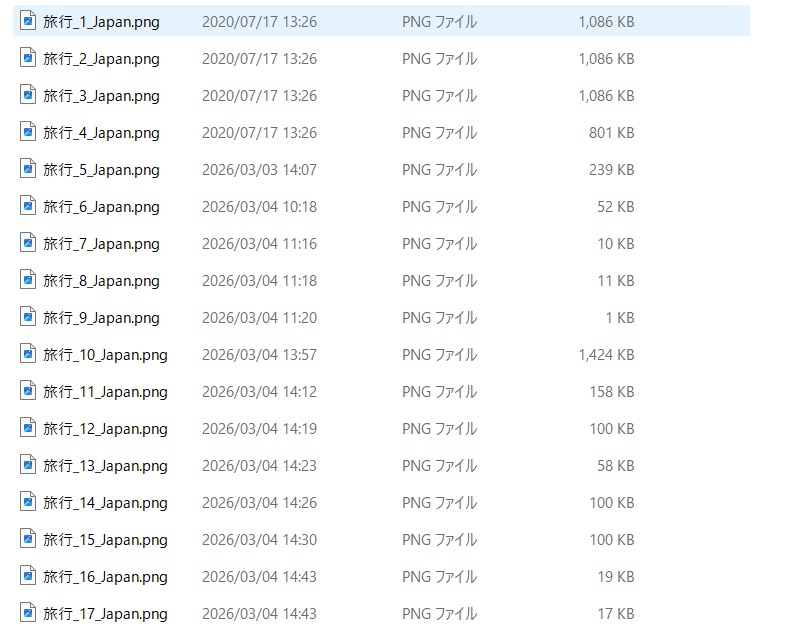
Task: Select file name 旅行_6_Japan.png
Action: coord(101,207)
